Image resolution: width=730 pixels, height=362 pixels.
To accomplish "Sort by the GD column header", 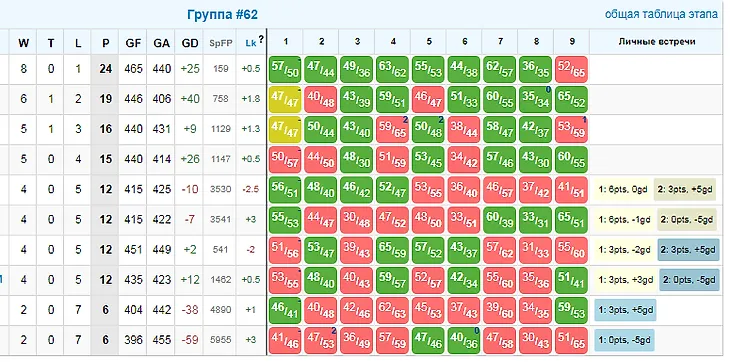I will pyautogui.click(x=189, y=43).
